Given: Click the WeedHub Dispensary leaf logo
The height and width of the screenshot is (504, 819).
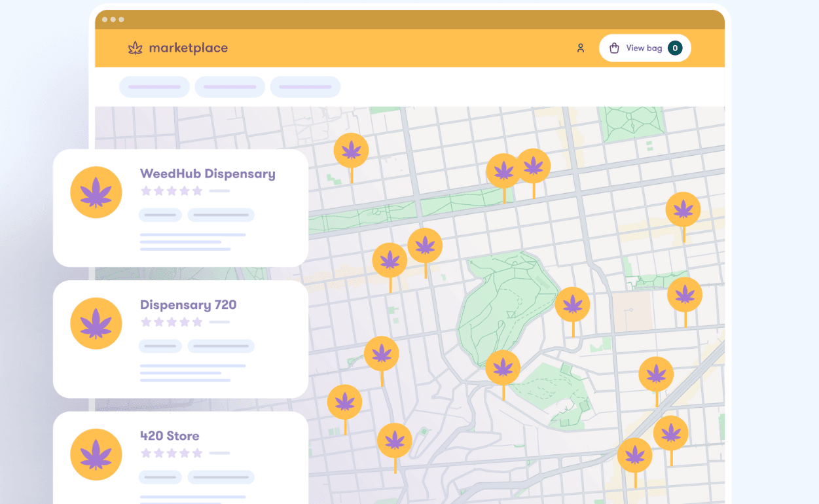Looking at the screenshot, I should (x=96, y=192).
